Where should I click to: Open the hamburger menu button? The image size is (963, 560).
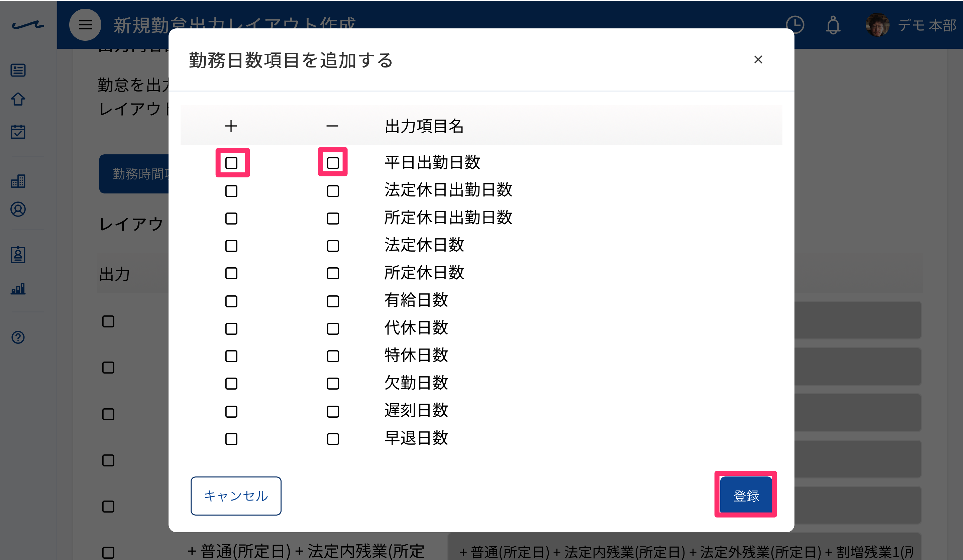[x=85, y=25]
